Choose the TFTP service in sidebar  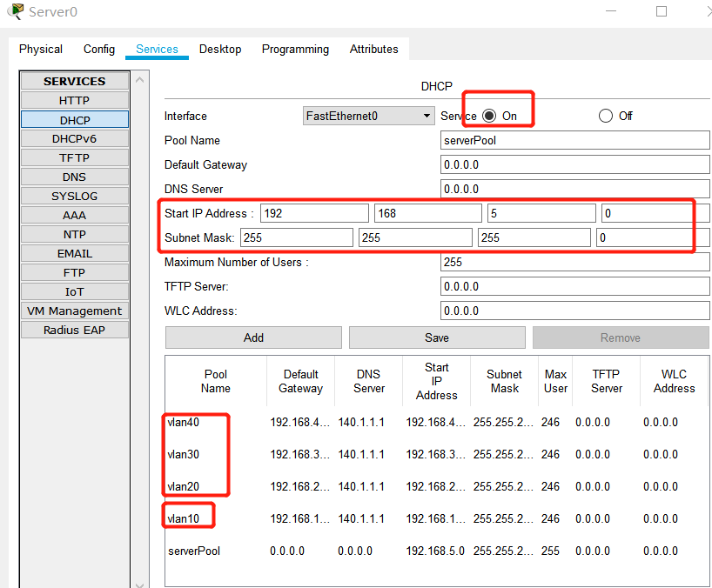click(x=75, y=157)
